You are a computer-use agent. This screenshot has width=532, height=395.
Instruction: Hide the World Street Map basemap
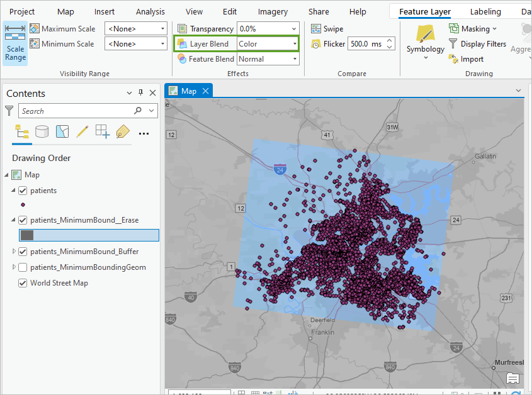(23, 282)
